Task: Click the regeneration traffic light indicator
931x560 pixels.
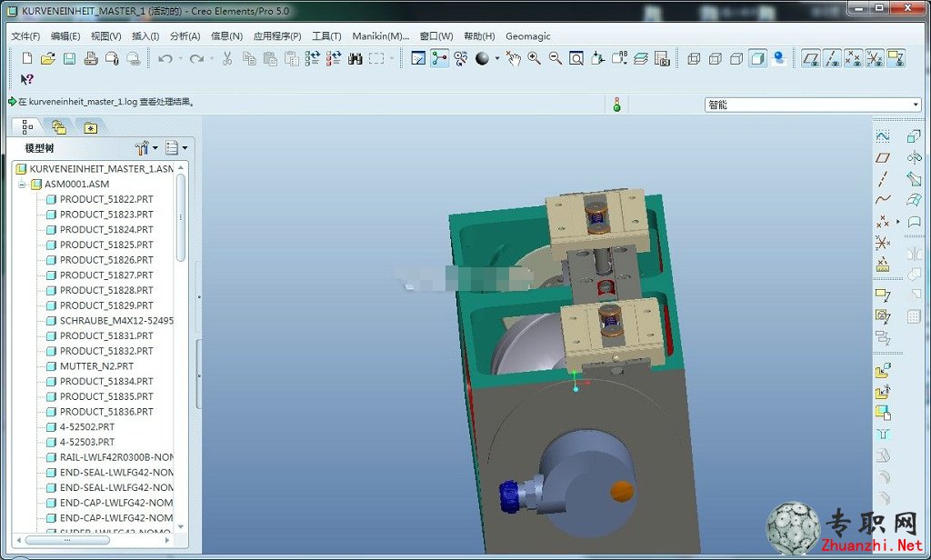Action: coord(617,105)
